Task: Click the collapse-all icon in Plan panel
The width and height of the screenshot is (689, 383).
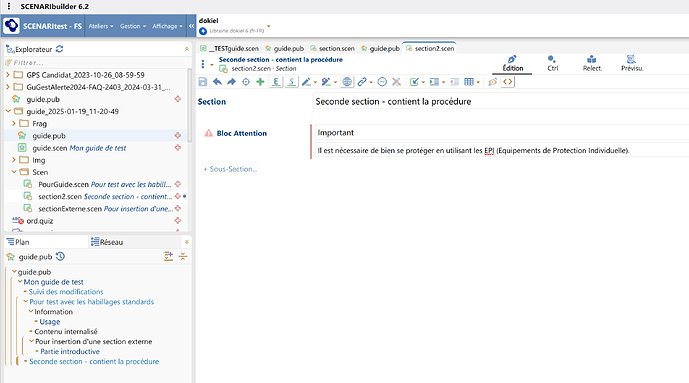Action: point(183,256)
